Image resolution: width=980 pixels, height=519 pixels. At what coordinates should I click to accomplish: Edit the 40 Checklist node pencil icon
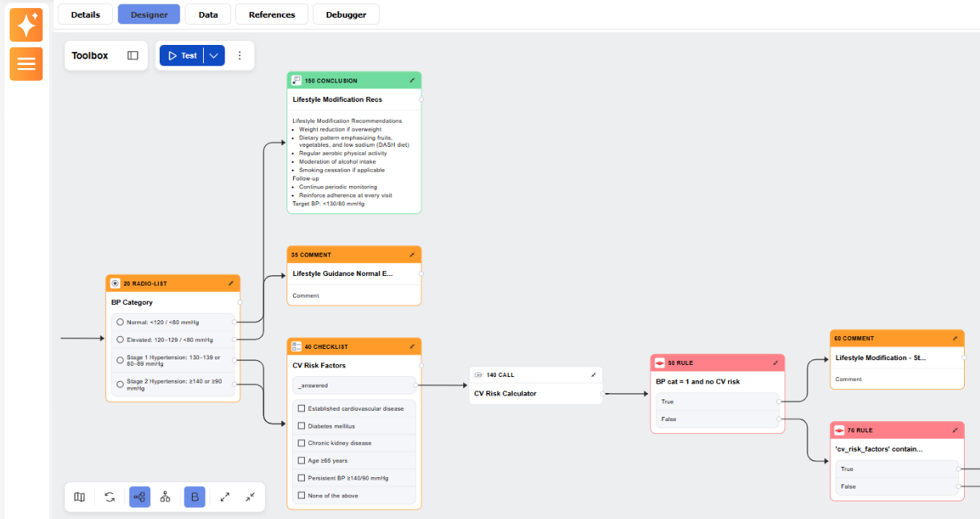click(413, 347)
